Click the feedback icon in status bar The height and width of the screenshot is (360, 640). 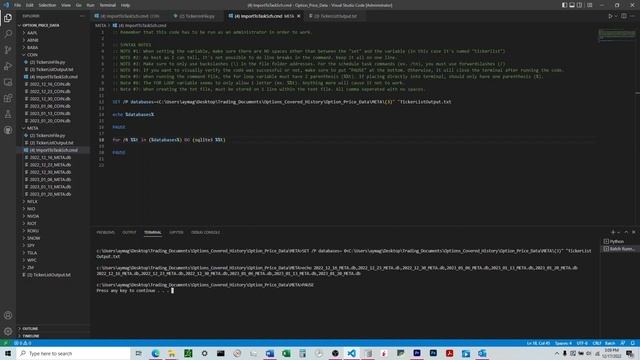(x=623, y=343)
